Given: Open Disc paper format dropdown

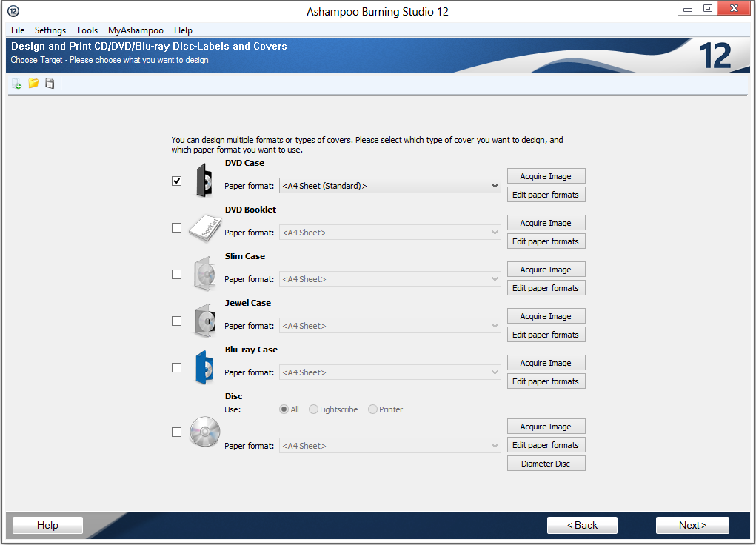Looking at the screenshot, I should (390, 446).
